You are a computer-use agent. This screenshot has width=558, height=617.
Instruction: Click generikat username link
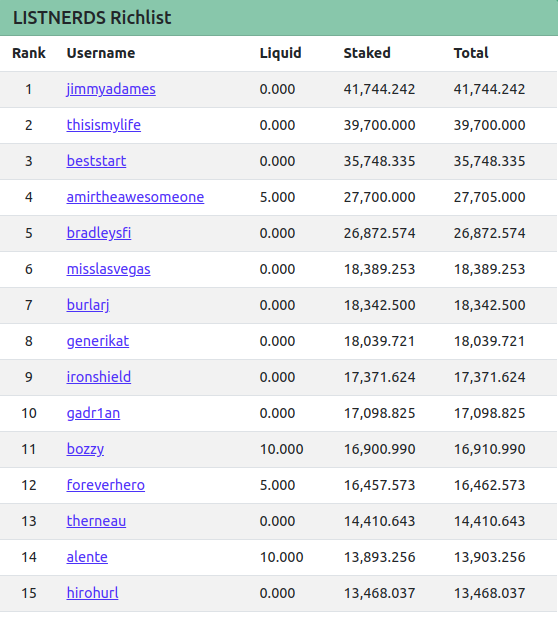[x=98, y=341]
